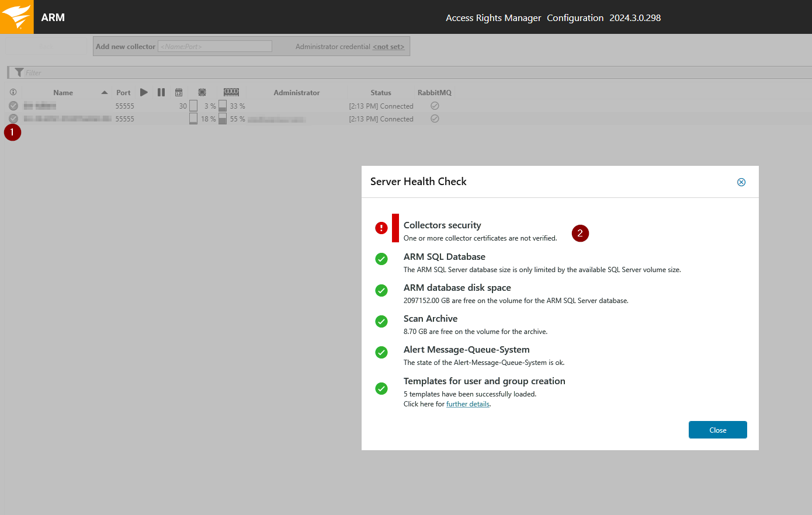Click the paused column header icon
The width and height of the screenshot is (812, 515).
tap(161, 92)
